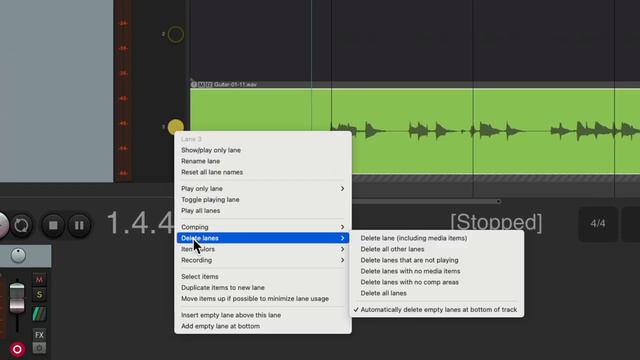Click the Guitar-01-11.wav item title

click(x=235, y=84)
